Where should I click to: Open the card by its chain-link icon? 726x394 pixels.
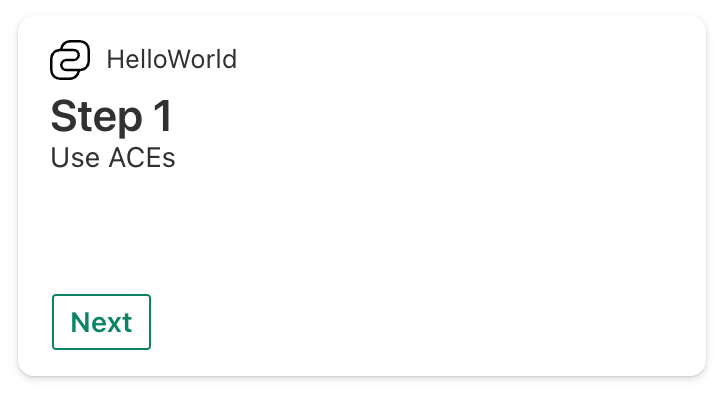pyautogui.click(x=70, y=60)
